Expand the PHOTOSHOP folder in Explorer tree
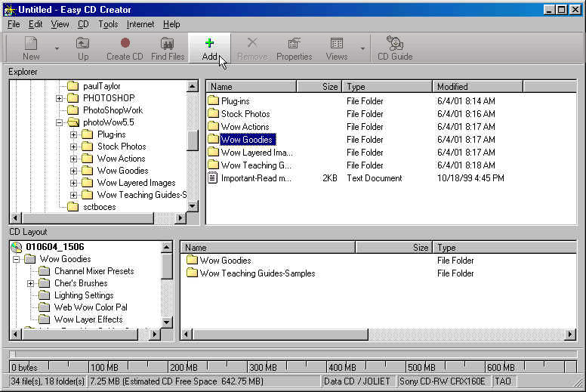The height and width of the screenshot is (392, 586). coord(59,98)
